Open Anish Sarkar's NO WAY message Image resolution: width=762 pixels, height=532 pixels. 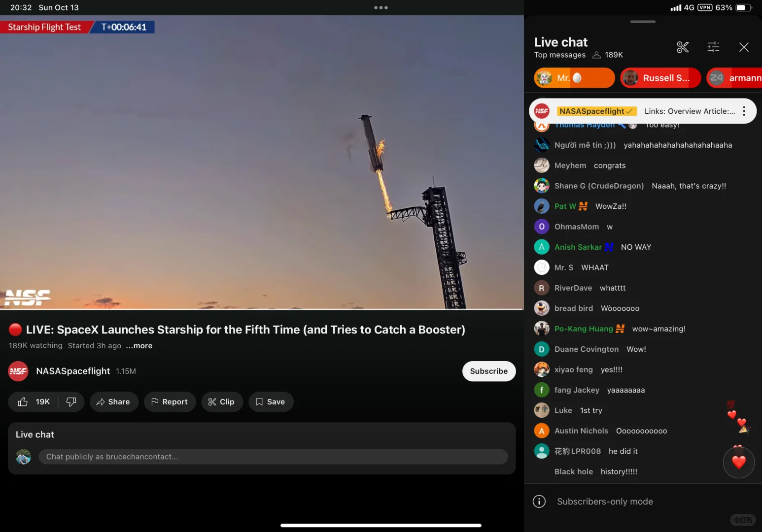pyautogui.click(x=643, y=247)
